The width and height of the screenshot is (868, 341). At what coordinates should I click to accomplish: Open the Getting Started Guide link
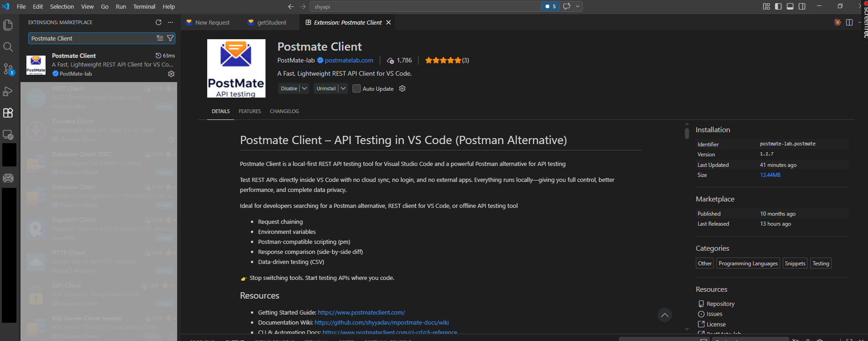click(x=361, y=312)
